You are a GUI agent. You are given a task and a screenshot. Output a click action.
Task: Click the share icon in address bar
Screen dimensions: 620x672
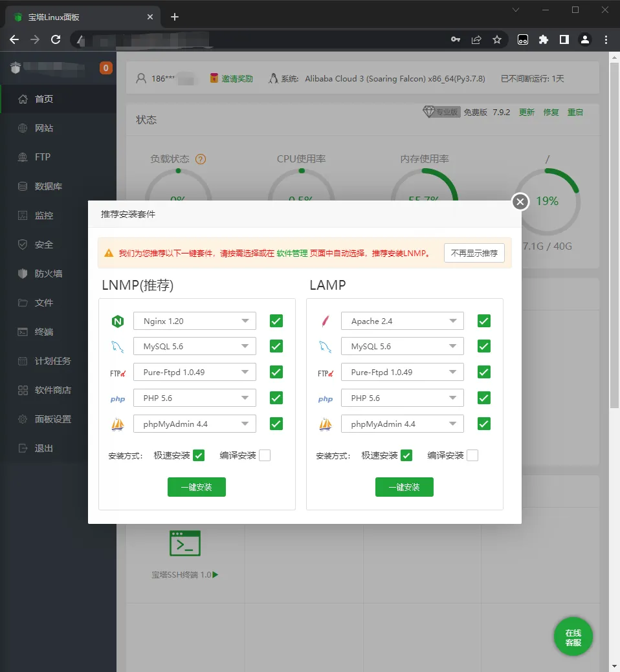(476, 39)
